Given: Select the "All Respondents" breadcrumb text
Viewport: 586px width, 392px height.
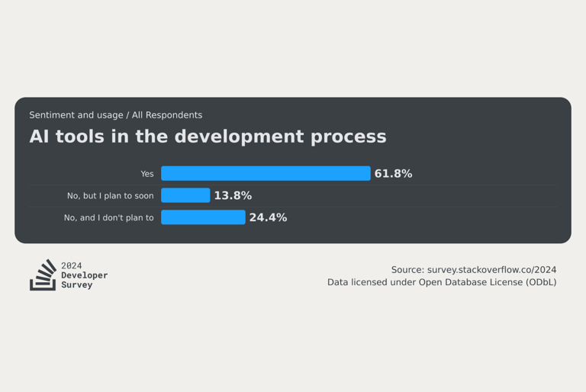Looking at the screenshot, I should coord(167,115).
